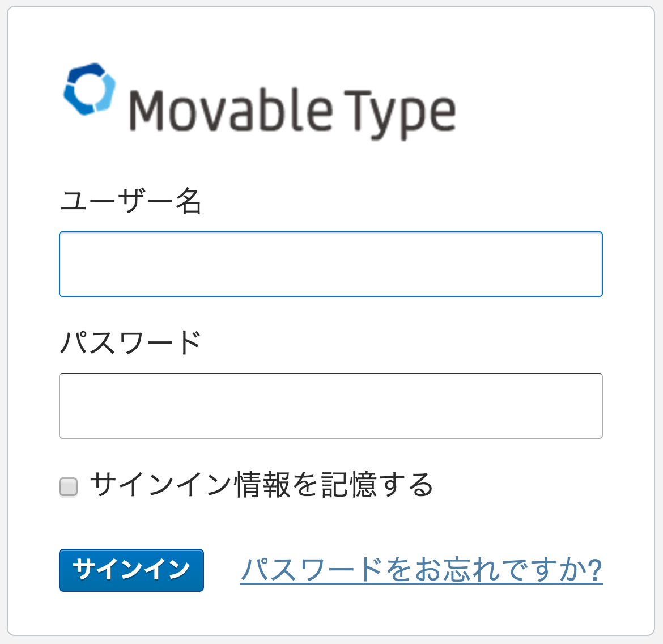Click the underlined password recovery link

tap(421, 570)
